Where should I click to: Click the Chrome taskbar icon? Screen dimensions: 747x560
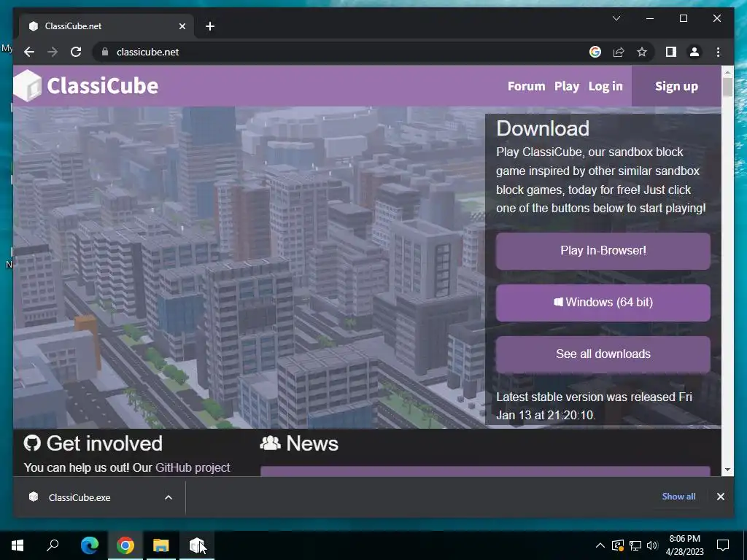[125, 545]
